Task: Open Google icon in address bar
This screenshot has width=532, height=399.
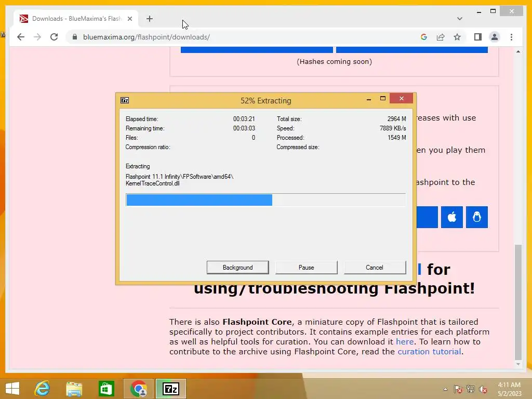Action: (x=424, y=37)
